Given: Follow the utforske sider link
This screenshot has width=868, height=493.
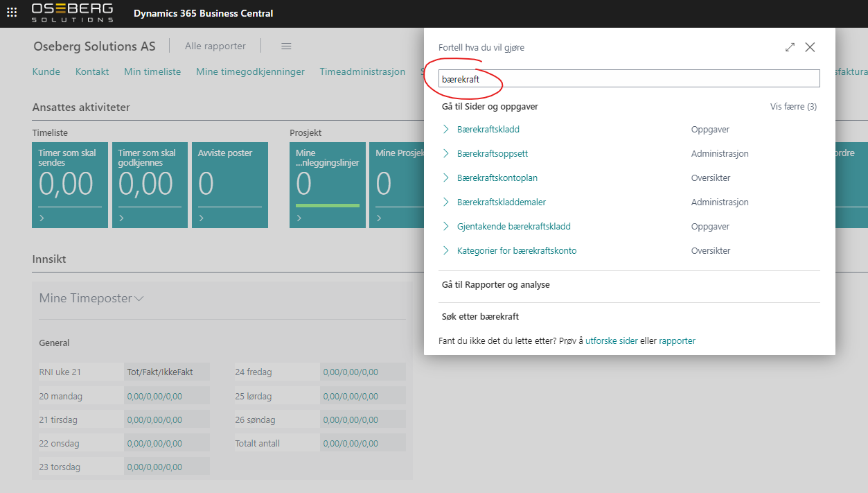Looking at the screenshot, I should coord(611,341).
